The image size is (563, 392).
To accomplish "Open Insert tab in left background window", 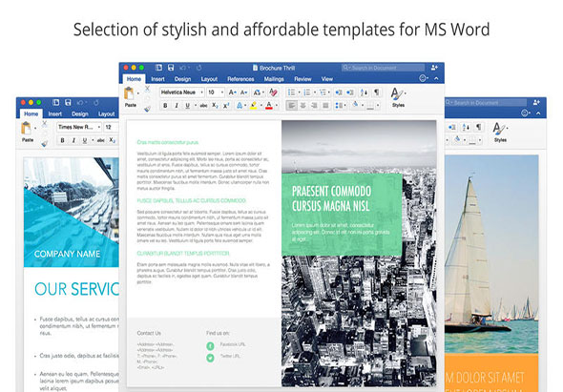I will point(55,113).
